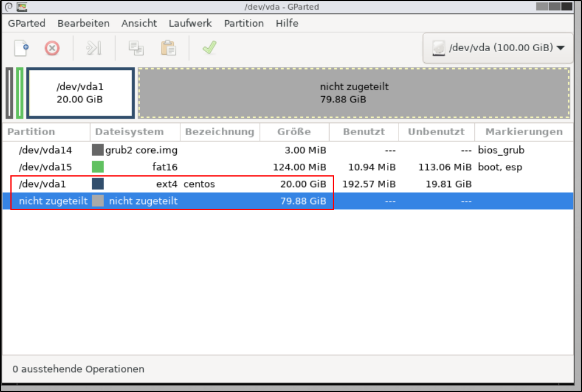Apply all operations with the green checkmark
Screen dimensions: 582x392
tap(209, 47)
